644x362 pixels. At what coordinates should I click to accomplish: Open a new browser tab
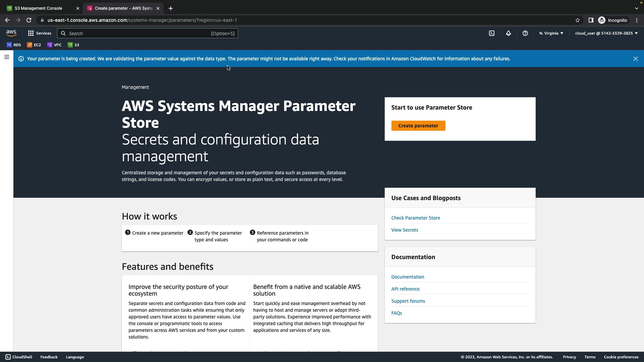tap(171, 8)
